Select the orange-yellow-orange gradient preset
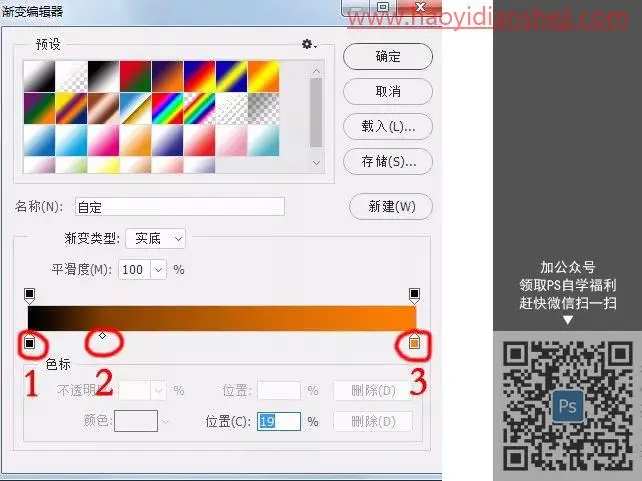Image resolution: width=642 pixels, height=481 pixels. (x=264, y=77)
